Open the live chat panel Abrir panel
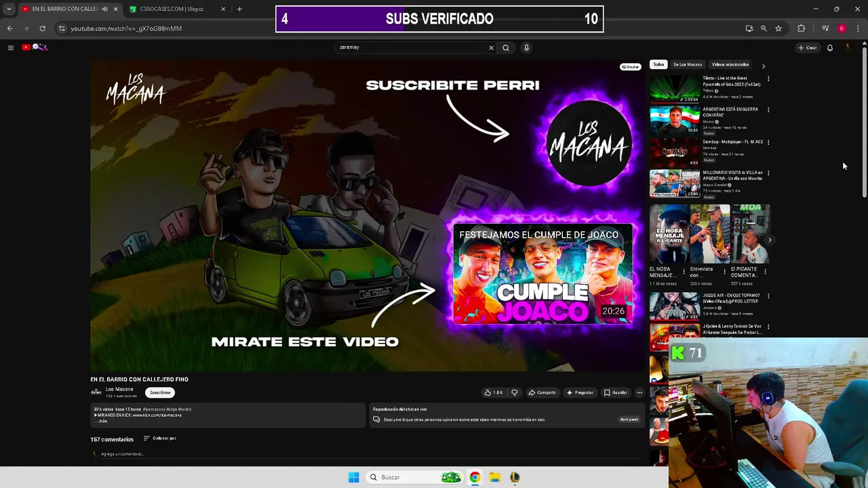868x488 pixels. 629,420
